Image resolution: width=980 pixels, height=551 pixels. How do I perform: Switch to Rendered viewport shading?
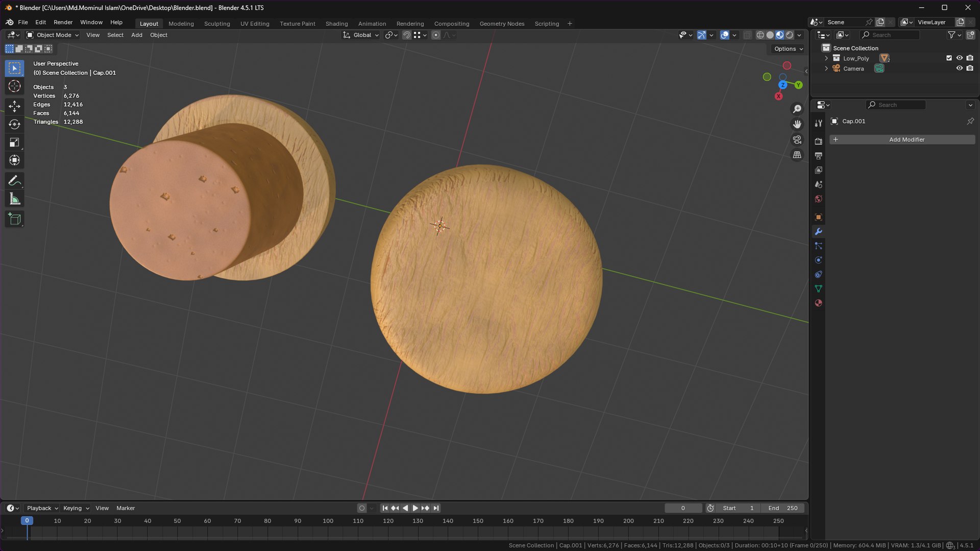[x=790, y=35]
